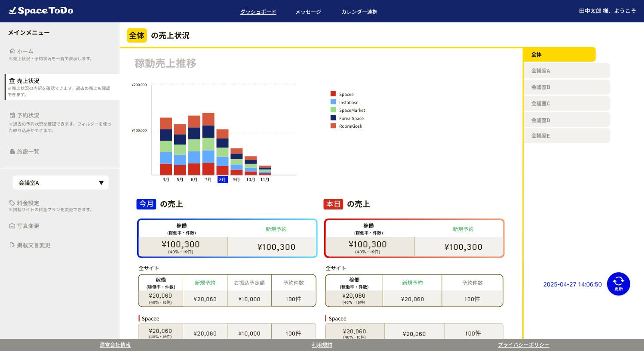Viewport: 644px width, 351px height.
Task: Open the 運営会社情報 footer link
Action: pos(115,345)
